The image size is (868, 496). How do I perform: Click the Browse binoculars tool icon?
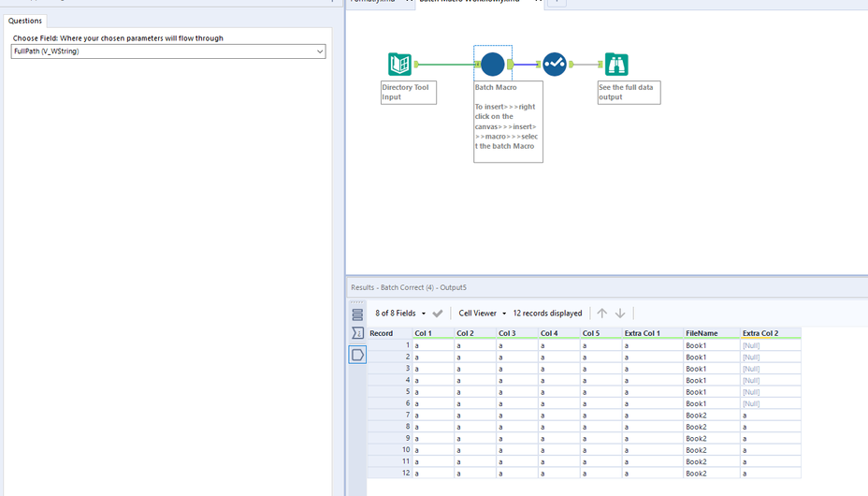(x=616, y=64)
